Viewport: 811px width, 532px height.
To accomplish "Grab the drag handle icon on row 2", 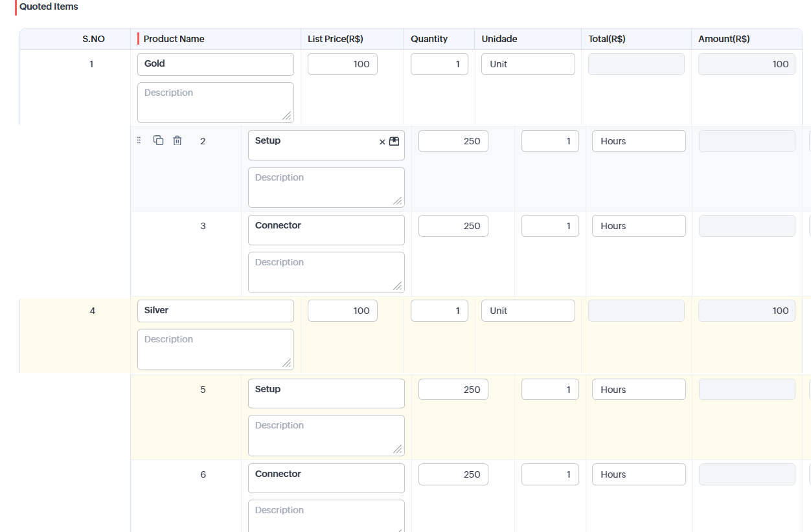I will pyautogui.click(x=139, y=140).
